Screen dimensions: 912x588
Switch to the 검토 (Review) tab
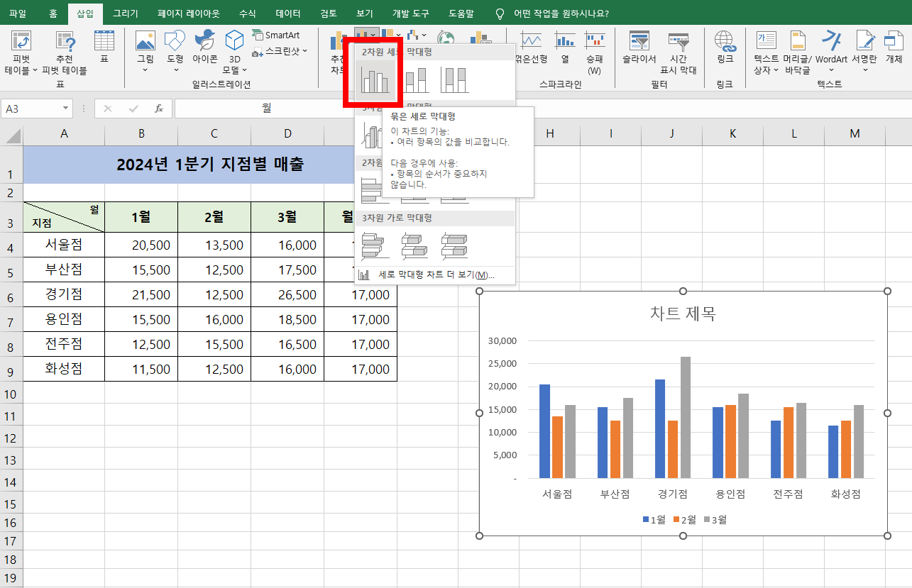point(329,13)
